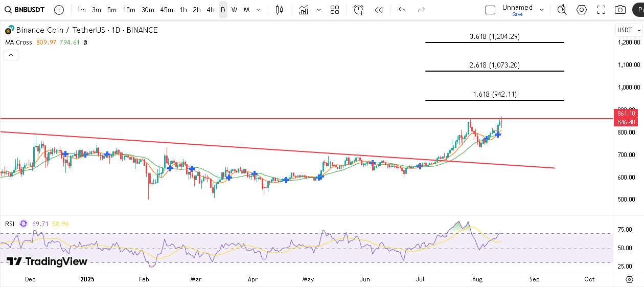Switch to 1h timeframe
The width and height of the screenshot is (644, 287).
[183, 10]
